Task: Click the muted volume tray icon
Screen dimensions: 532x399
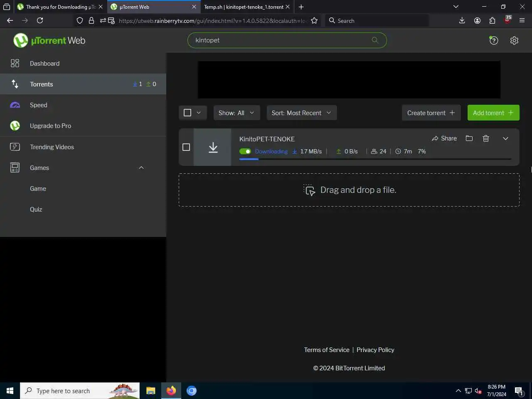Action: click(478, 391)
